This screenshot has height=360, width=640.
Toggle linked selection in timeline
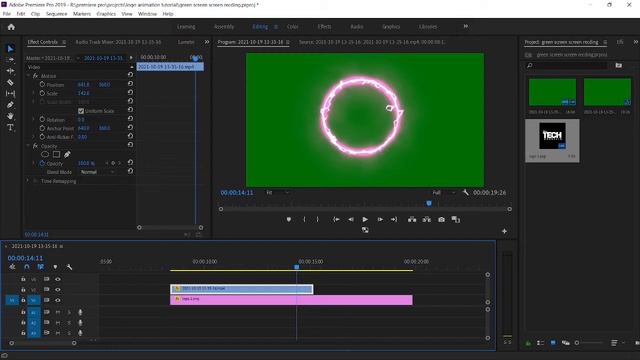tap(40, 267)
